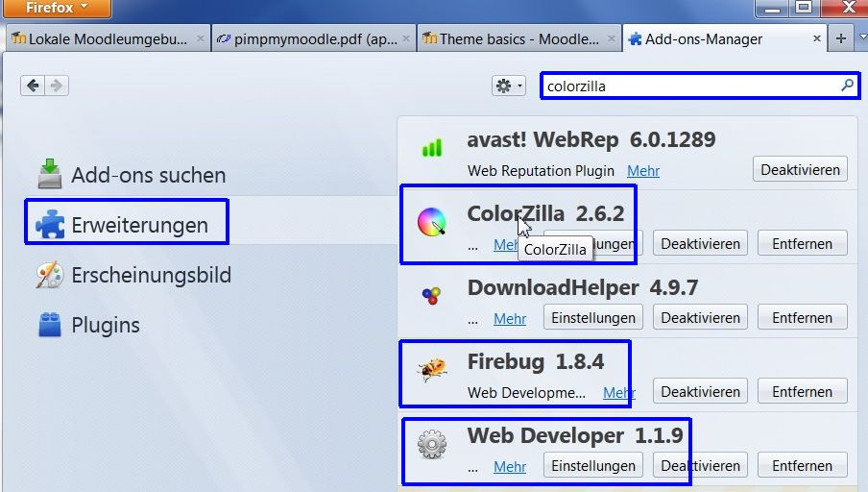Open DownloadHelper Einstellungen
The image size is (868, 492).
593,317
